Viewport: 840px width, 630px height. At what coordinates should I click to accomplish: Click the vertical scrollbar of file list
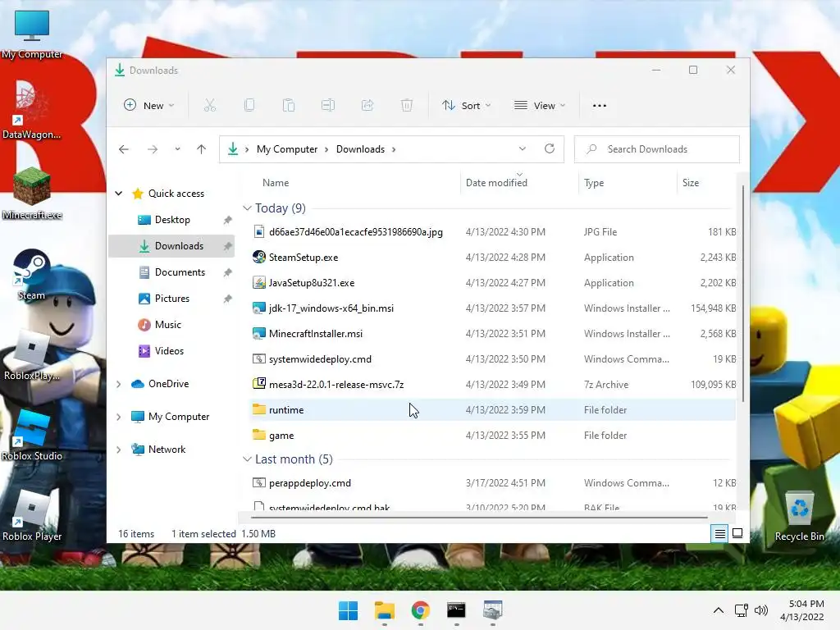(x=743, y=293)
